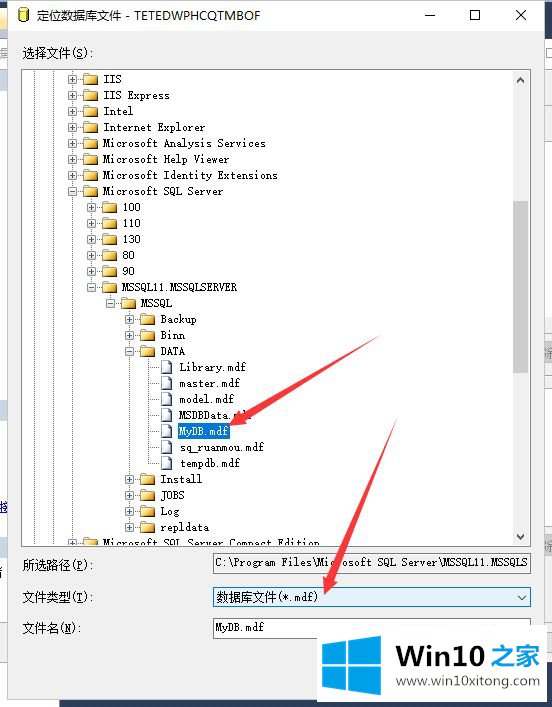
Task: Click the folder icon for 80
Action: click(x=110, y=255)
